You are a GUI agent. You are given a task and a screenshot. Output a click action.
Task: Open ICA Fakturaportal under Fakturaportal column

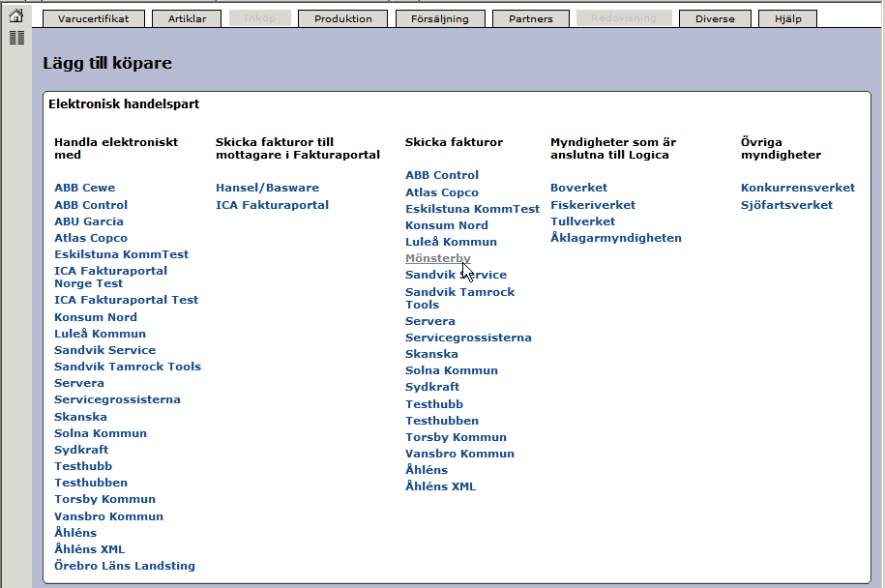pos(272,205)
